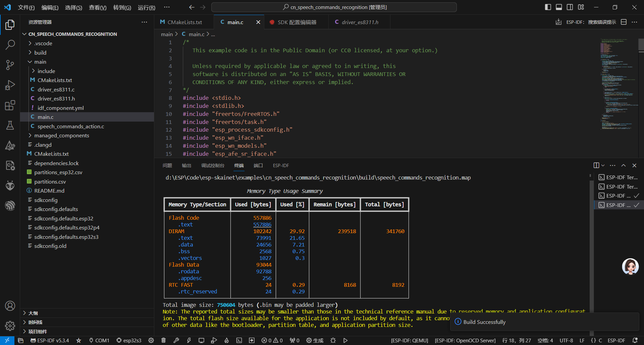Open the customize layout button

tap(581, 7)
